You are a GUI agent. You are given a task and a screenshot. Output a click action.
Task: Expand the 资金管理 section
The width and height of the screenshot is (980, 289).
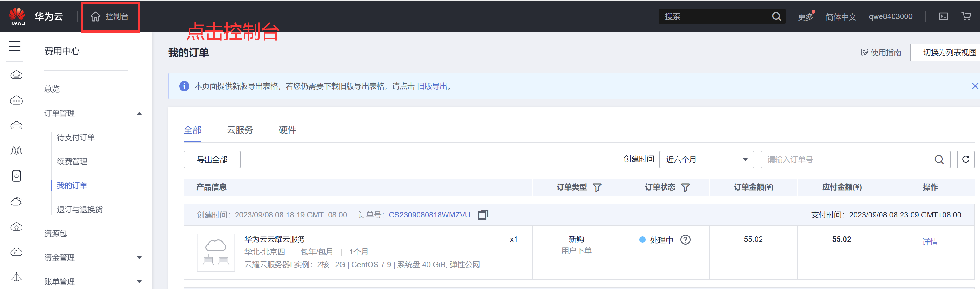tap(93, 257)
